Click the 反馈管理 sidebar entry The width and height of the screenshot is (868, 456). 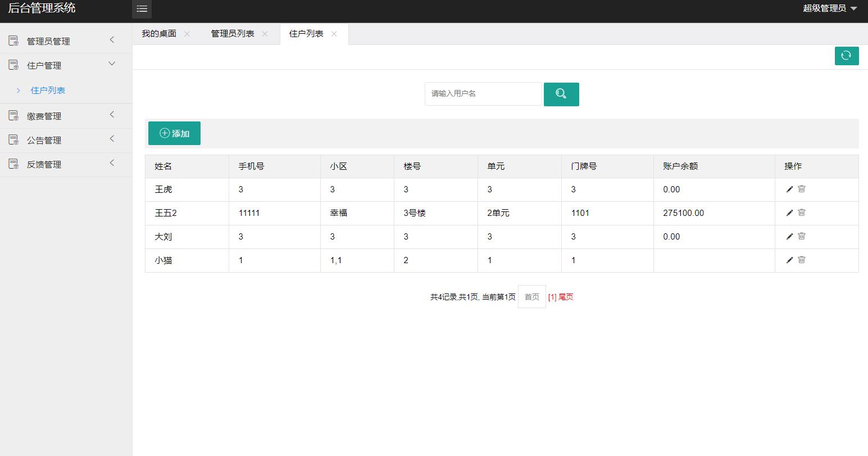[45, 164]
